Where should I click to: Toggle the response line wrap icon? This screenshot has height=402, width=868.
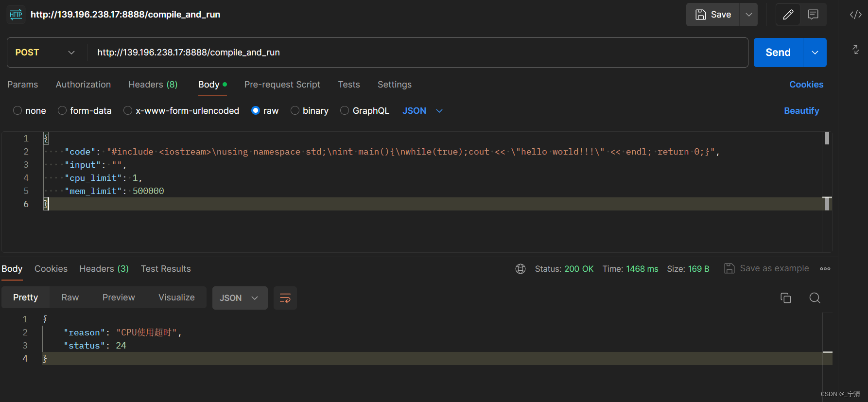(285, 298)
